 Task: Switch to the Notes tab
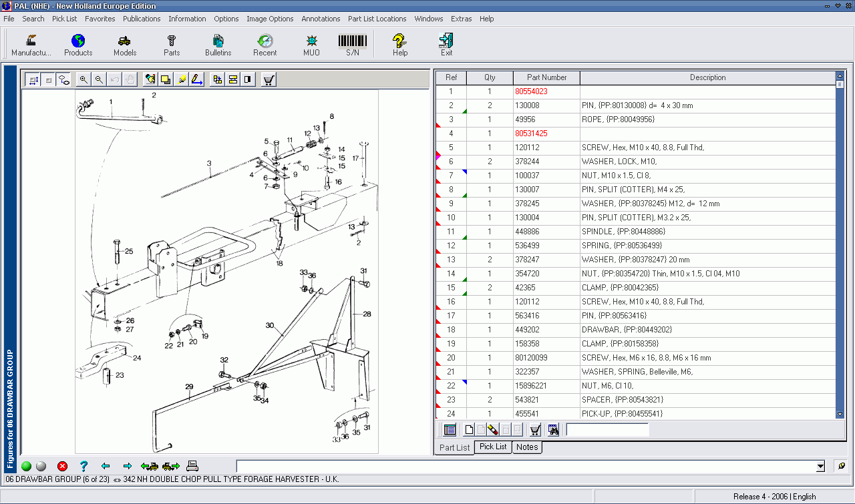[527, 447]
